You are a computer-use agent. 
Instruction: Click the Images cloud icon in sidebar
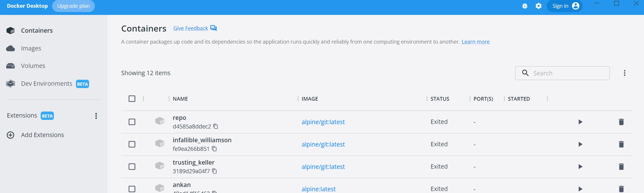pyautogui.click(x=11, y=48)
